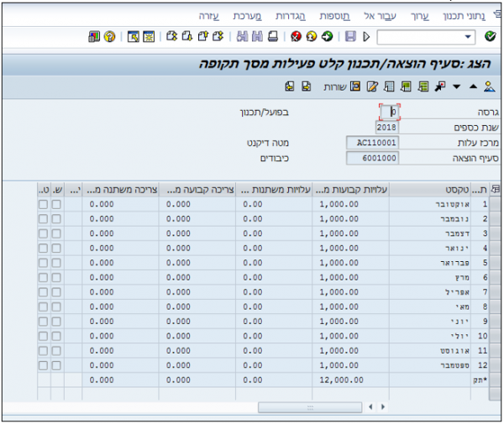Image resolution: width=504 pixels, height=424 pixels.
Task: Click the Generate Shortcut icon
Action: [x=134, y=37]
